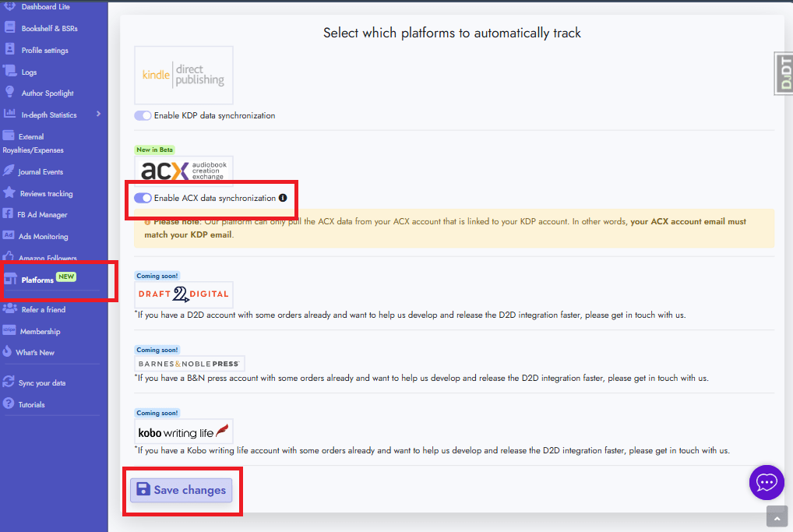Click the NEW badge beside Platforms
The width and height of the screenshot is (793, 532).
[x=66, y=277]
